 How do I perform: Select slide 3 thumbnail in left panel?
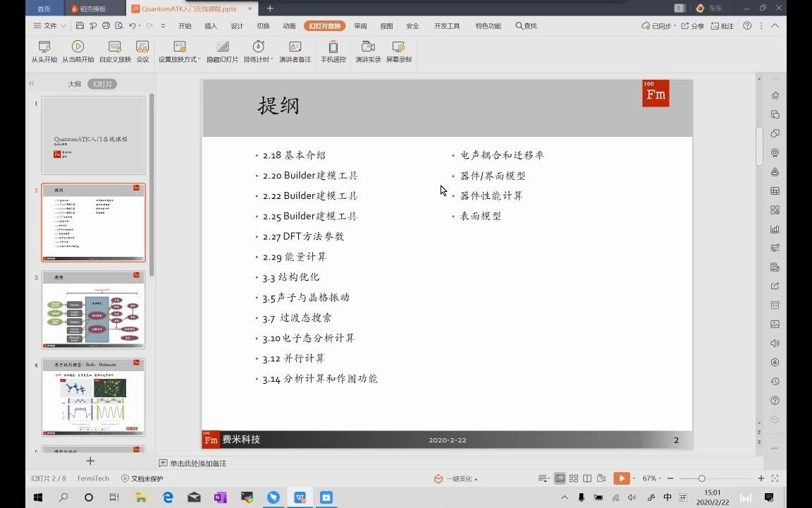tap(93, 310)
